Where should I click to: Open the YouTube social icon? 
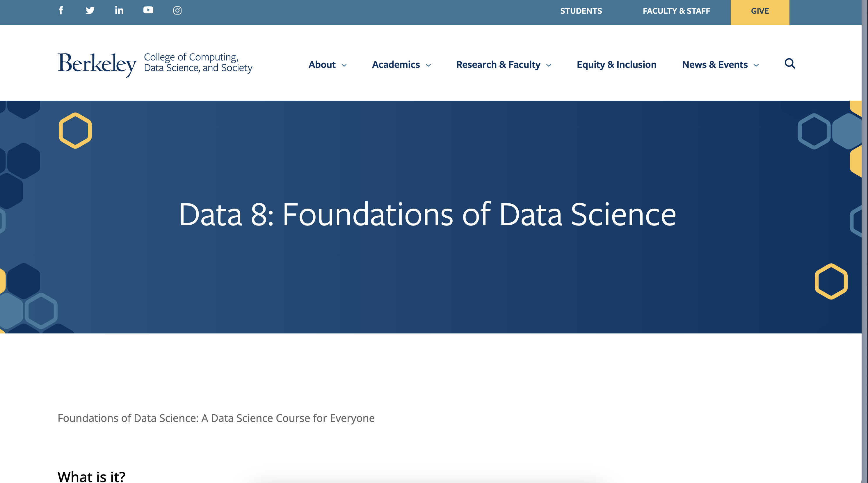click(x=148, y=10)
